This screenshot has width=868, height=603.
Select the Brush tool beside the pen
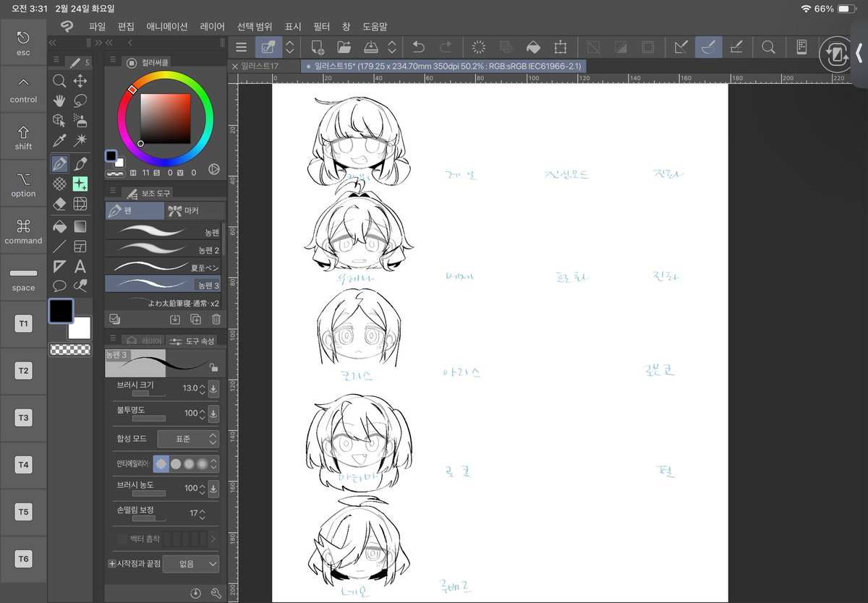tap(80, 163)
